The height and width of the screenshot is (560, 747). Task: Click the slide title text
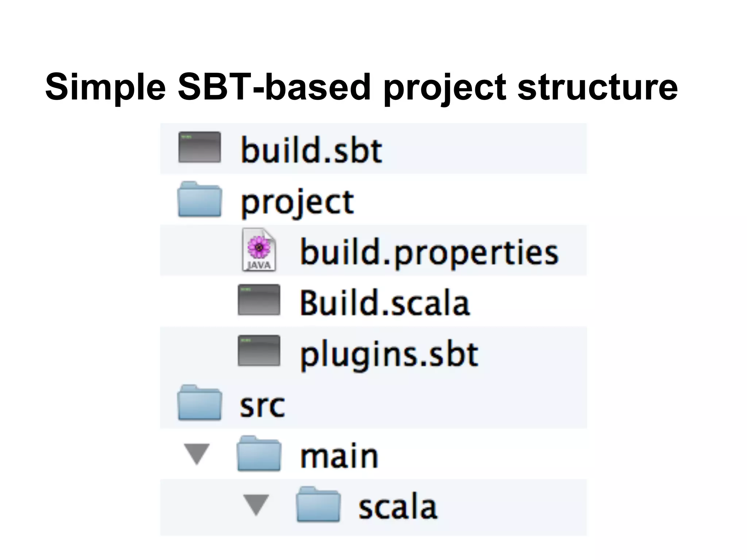click(x=361, y=87)
